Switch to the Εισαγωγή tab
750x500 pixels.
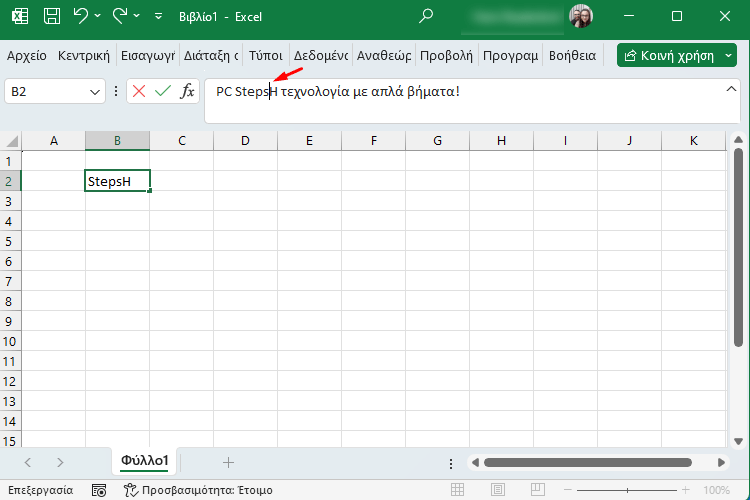point(148,56)
